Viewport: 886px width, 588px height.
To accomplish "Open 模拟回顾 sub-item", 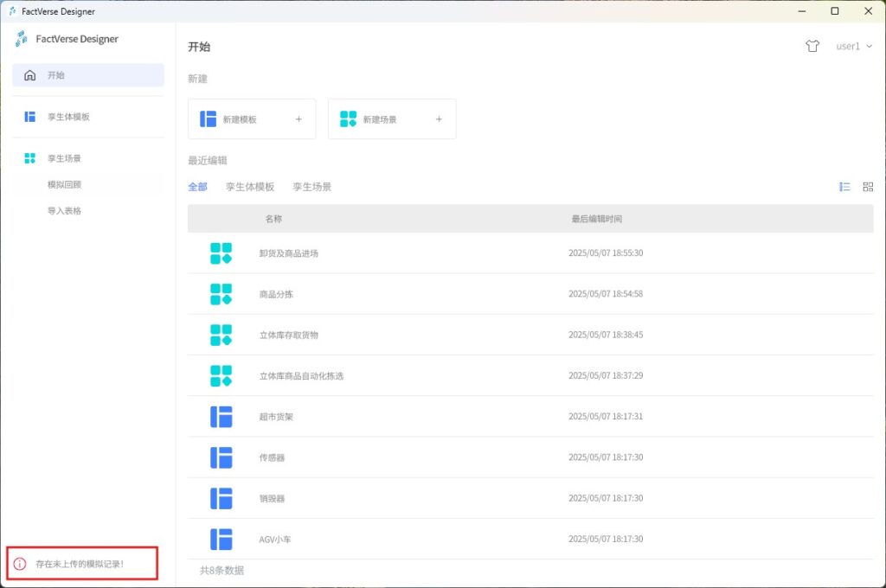I will (65, 184).
